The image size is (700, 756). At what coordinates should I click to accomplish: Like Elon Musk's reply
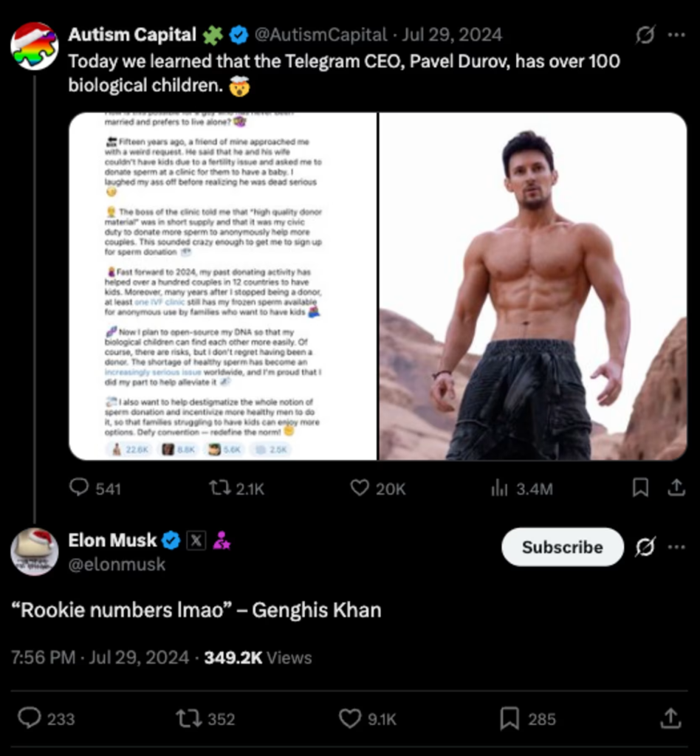click(x=349, y=718)
